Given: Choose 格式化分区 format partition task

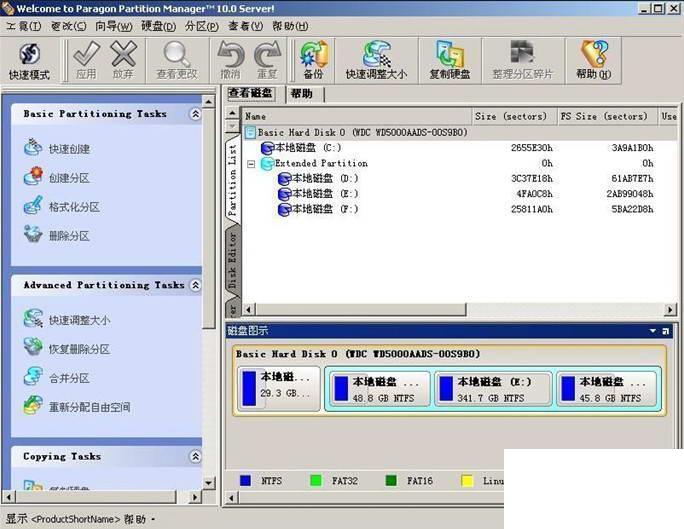Looking at the screenshot, I should [62, 206].
